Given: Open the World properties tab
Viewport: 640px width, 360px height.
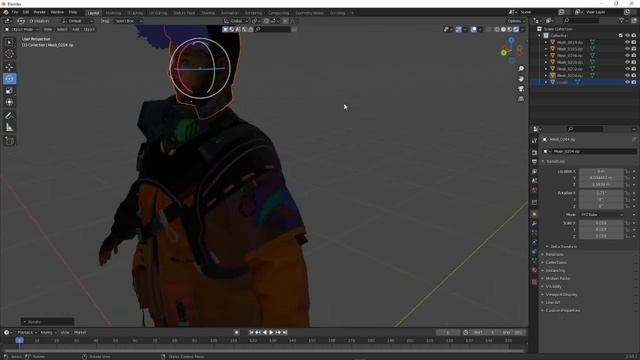Looking at the screenshot, I should coord(534,190).
